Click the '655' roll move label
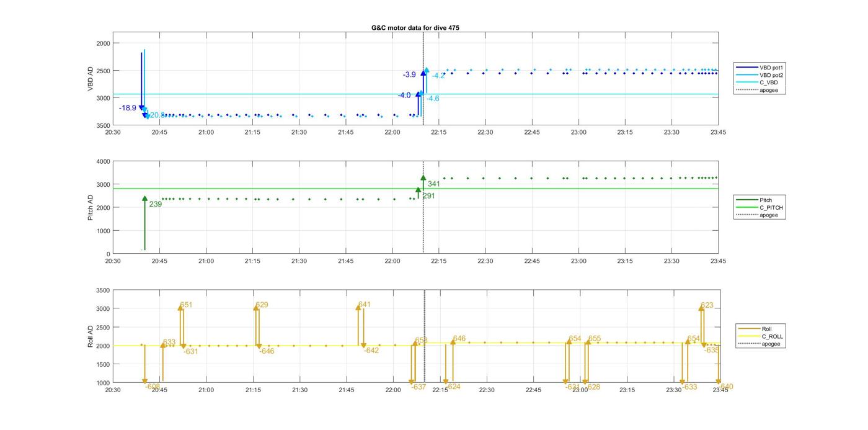This screenshot has width=868, height=430. tap(595, 339)
